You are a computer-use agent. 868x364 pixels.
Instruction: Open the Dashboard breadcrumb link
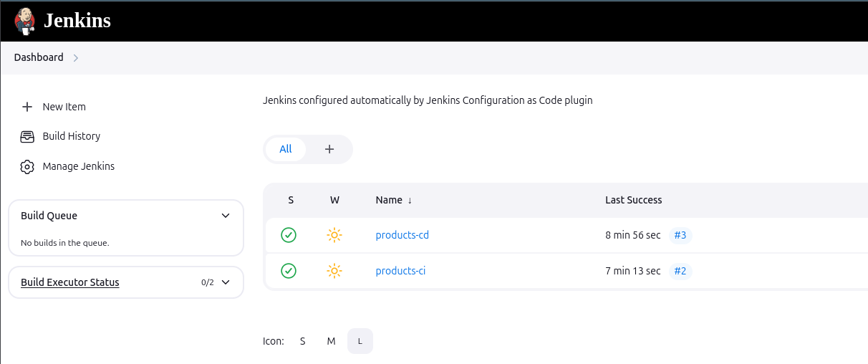(x=39, y=57)
